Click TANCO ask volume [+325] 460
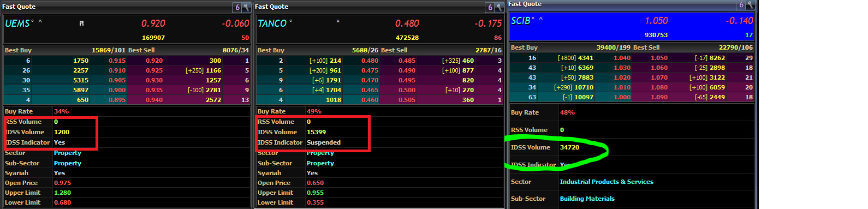Viewport: 868px width, 209px height. coord(458,61)
